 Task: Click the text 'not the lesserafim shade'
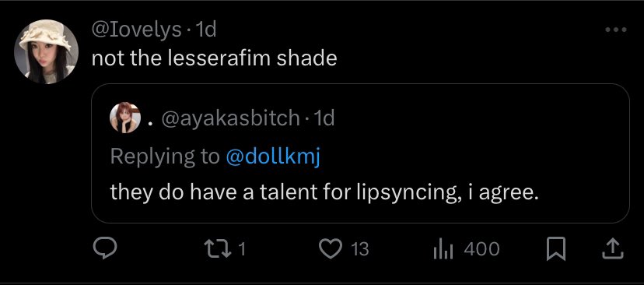pos(215,58)
